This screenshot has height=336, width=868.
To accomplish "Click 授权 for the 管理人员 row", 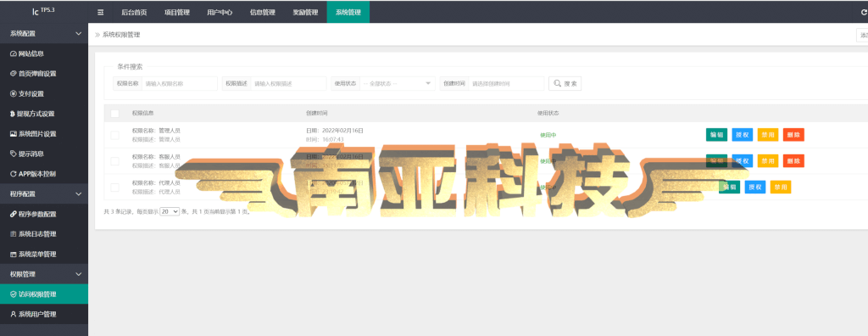I will (x=743, y=135).
